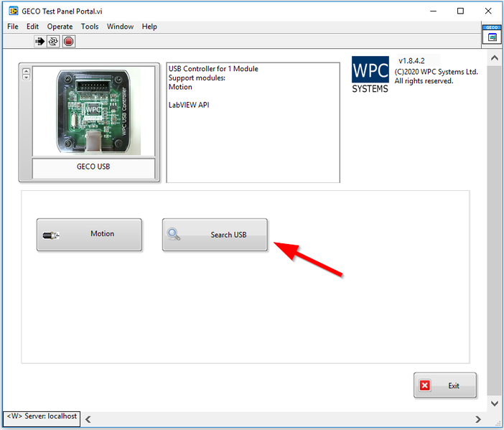
Task: Open the File menu
Action: coord(12,27)
